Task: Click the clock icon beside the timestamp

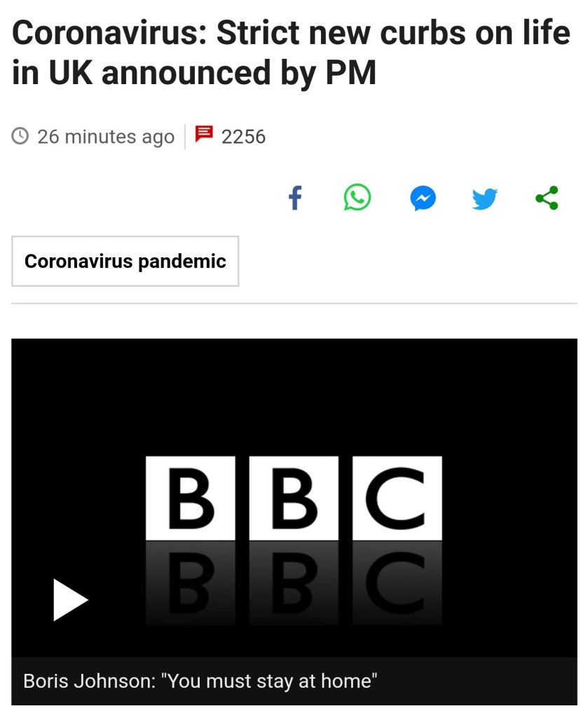Action: click(21, 135)
